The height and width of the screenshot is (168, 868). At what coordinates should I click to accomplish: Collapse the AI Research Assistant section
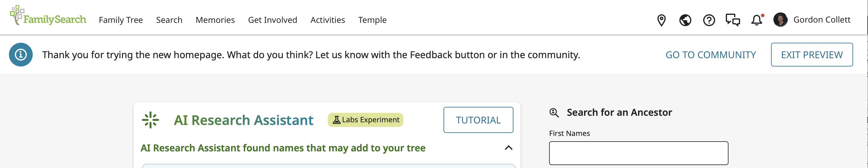point(508,148)
